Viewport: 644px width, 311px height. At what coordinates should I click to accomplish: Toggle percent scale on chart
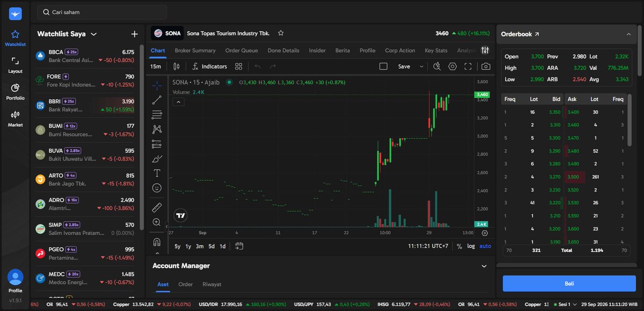click(x=459, y=246)
